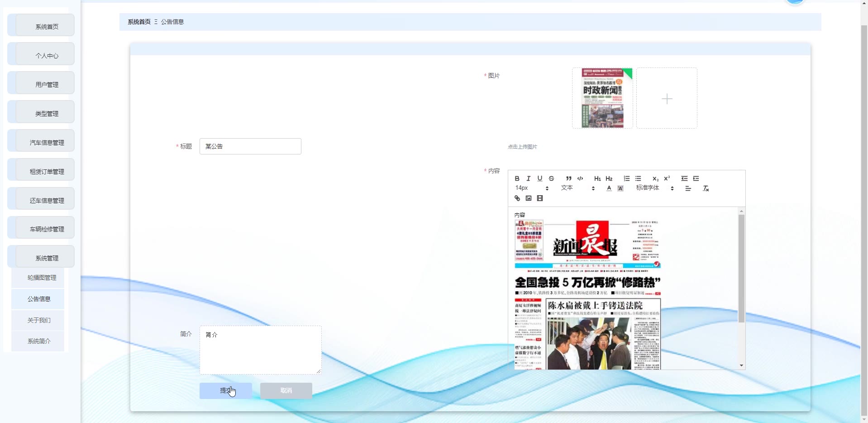The height and width of the screenshot is (423, 868).
Task: Expand the 汽车信息管理 sidebar menu
Action: pos(41,141)
